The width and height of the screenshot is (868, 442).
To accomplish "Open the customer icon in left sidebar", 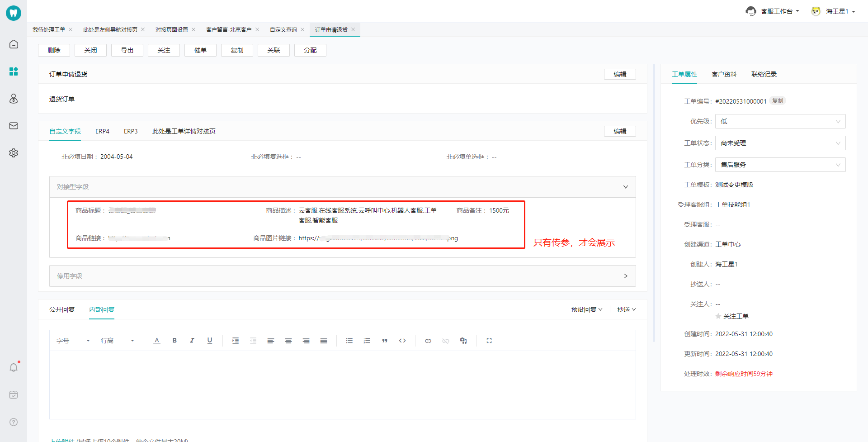I will (x=14, y=99).
